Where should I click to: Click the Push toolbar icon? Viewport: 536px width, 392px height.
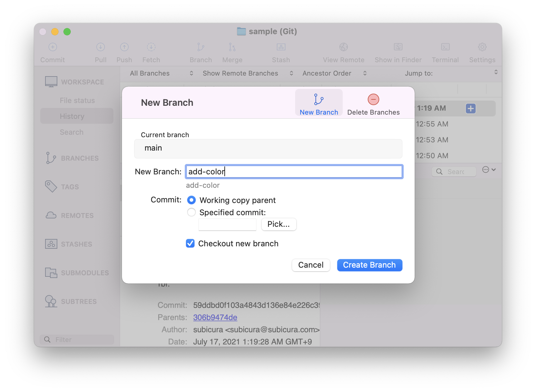tap(124, 47)
